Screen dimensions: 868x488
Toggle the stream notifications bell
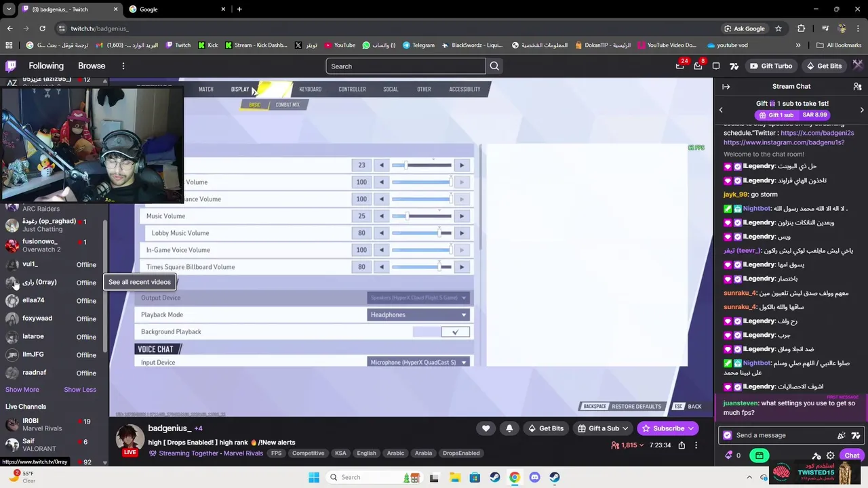click(509, 428)
